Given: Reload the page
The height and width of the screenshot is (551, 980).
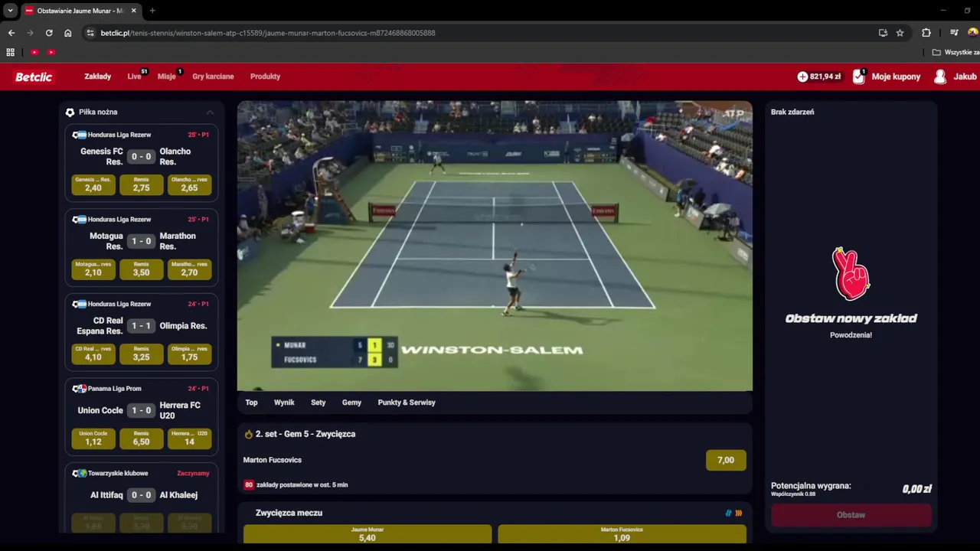Looking at the screenshot, I should 49,33.
